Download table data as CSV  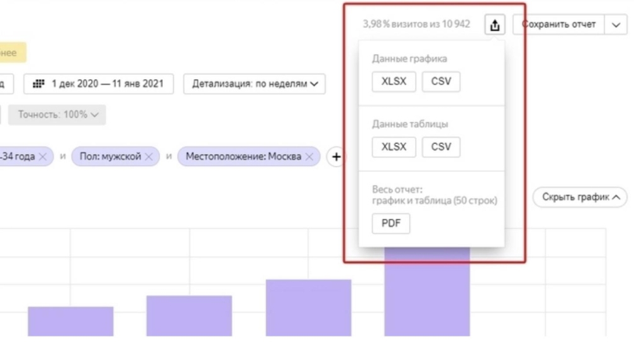(x=441, y=147)
